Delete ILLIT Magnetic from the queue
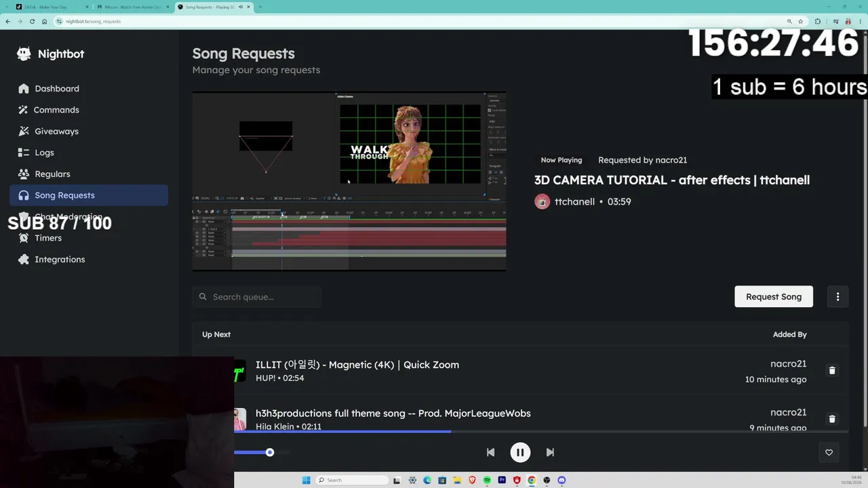 click(832, 370)
